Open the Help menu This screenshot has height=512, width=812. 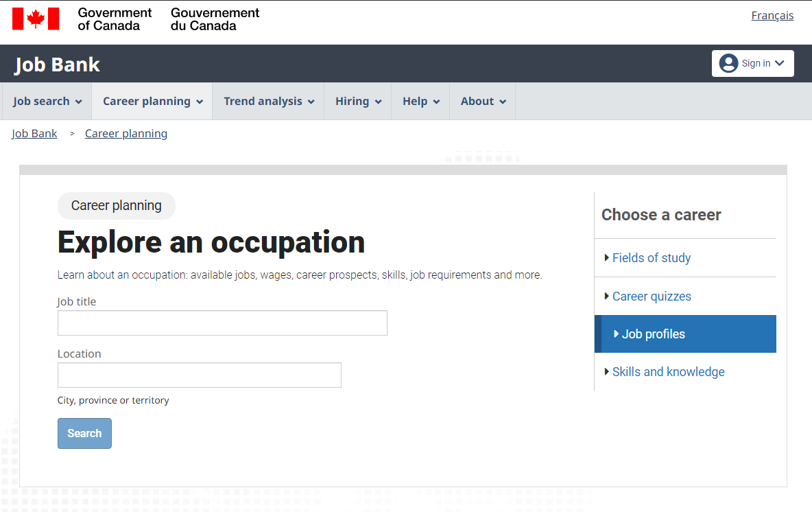coord(420,101)
